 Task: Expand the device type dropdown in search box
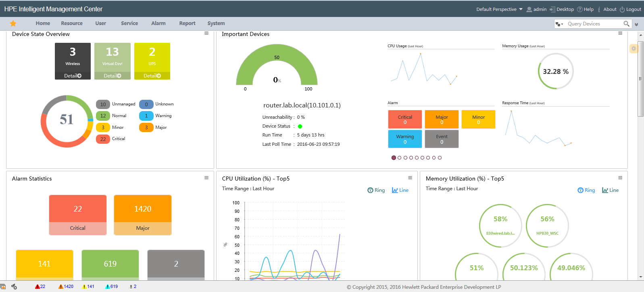(559, 24)
